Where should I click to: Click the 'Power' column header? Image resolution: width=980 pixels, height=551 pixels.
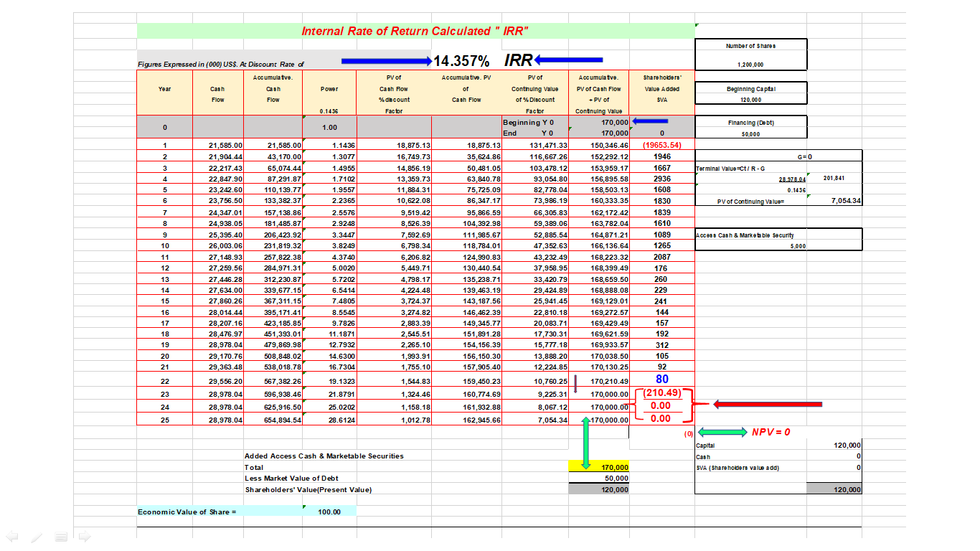point(329,89)
